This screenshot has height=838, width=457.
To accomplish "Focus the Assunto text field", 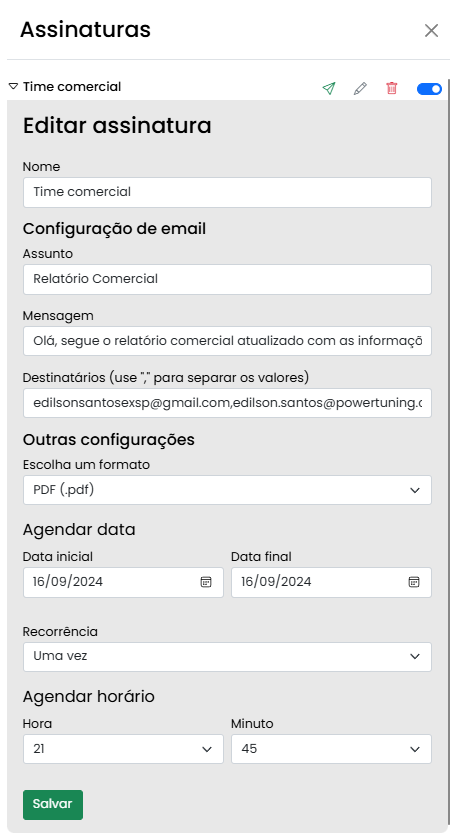I will coord(227,279).
